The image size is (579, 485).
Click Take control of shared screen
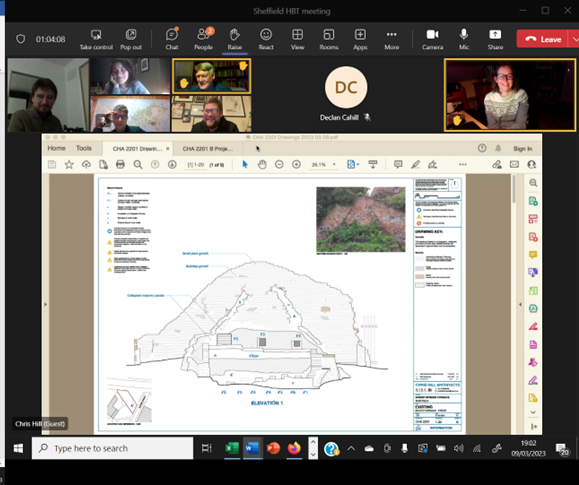(96, 39)
